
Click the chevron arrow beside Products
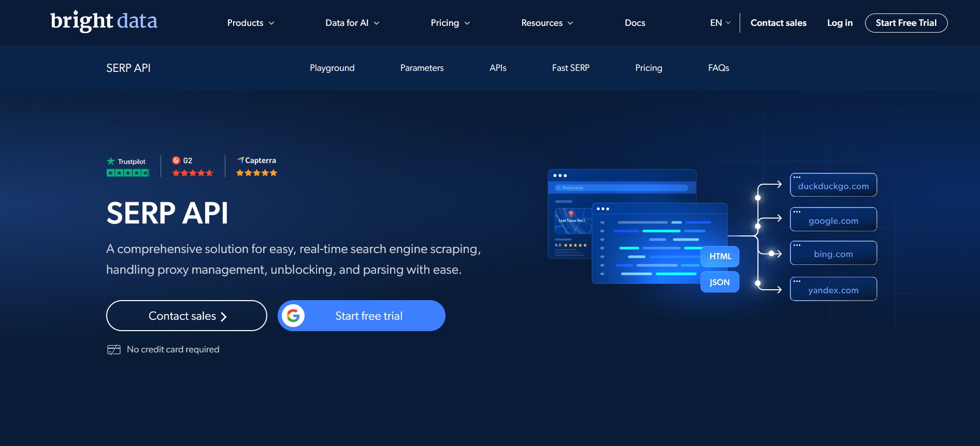pyautogui.click(x=271, y=23)
